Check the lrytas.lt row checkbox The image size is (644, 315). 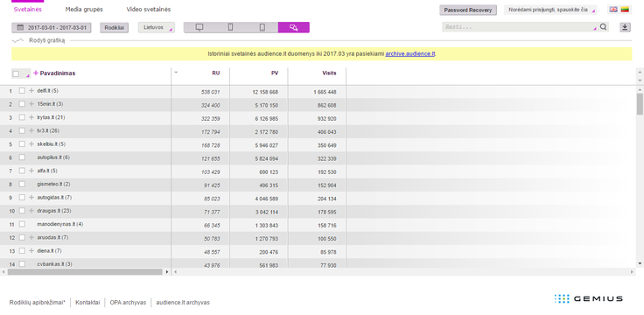(x=22, y=117)
